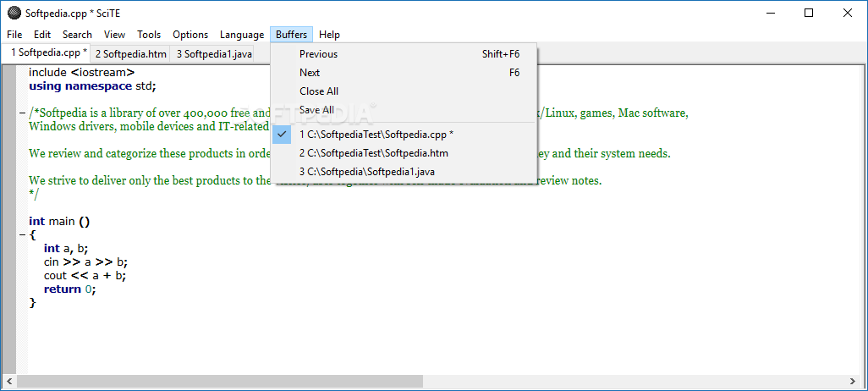868x391 pixels.
Task: Close the SciTE window
Action: (848, 13)
